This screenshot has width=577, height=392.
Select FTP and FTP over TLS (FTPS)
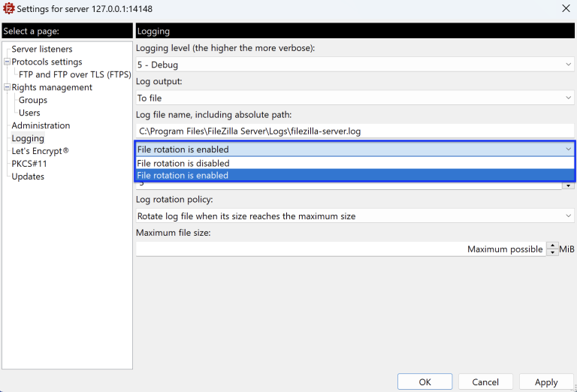74,74
